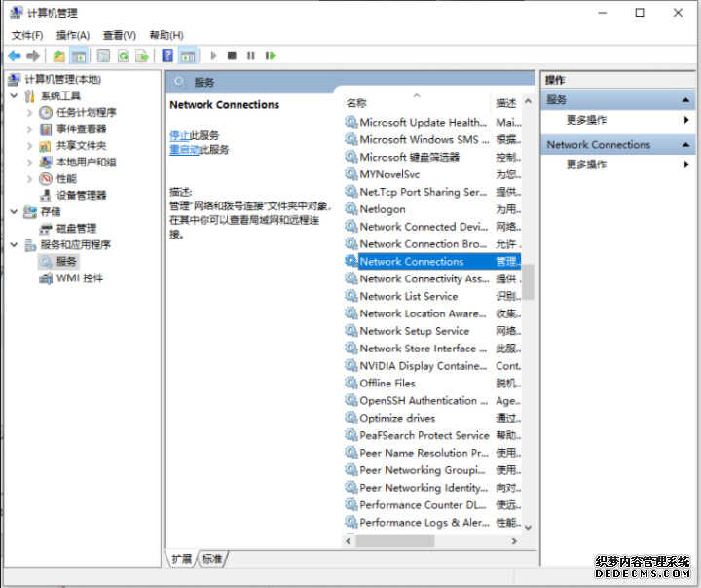
Task: Click the Start Service play icon
Action: pyautogui.click(x=213, y=55)
